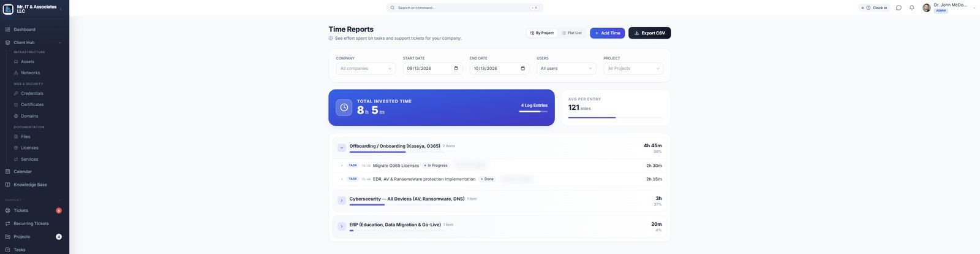Image resolution: width=980 pixels, height=254 pixels.
Task: Click Dr. John's profile avatar
Action: click(x=927, y=8)
